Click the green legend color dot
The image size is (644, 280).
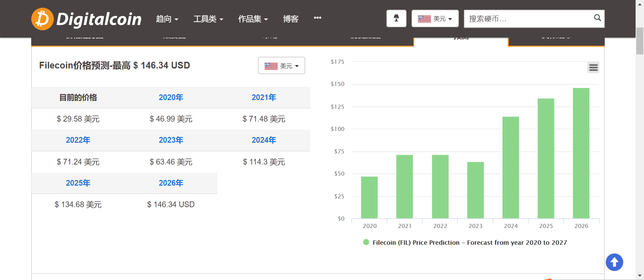pos(366,242)
